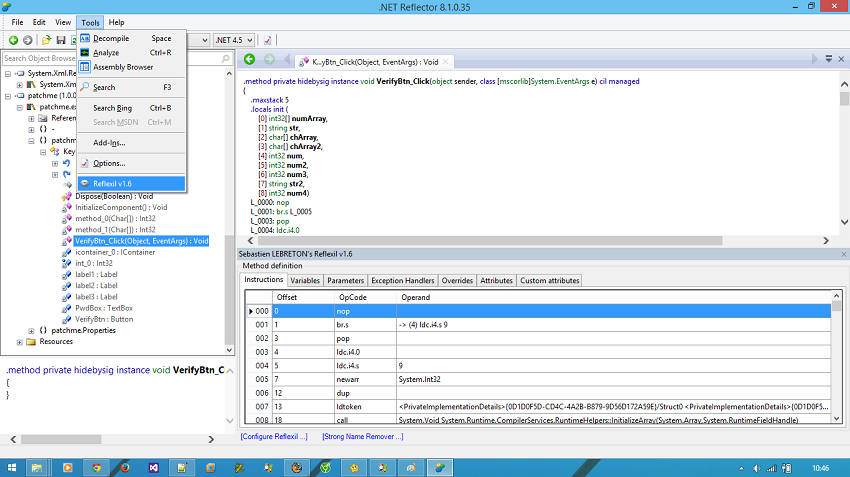Switch to the Exception Handlers tab

(x=403, y=280)
